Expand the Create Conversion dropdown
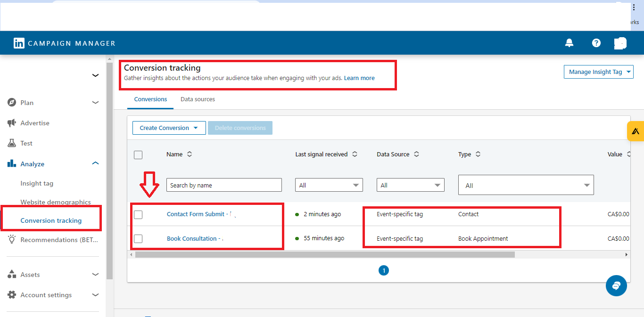Viewport: 644px width, 317px height. (x=169, y=128)
